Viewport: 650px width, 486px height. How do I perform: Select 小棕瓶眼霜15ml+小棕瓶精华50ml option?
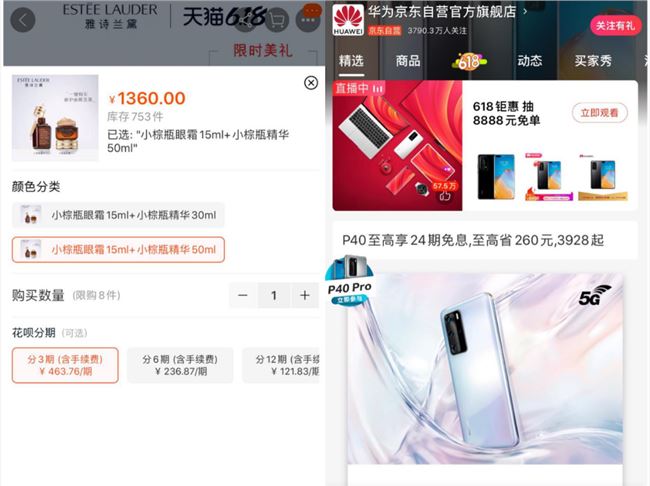(118, 250)
